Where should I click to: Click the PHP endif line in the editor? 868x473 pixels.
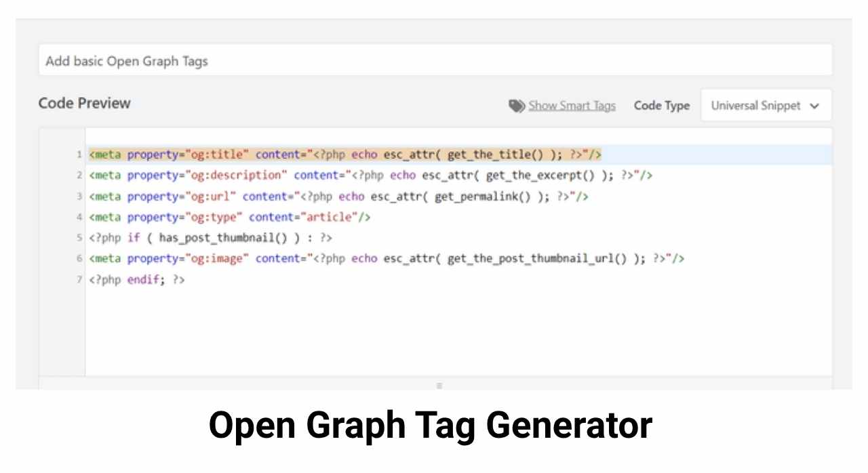136,279
